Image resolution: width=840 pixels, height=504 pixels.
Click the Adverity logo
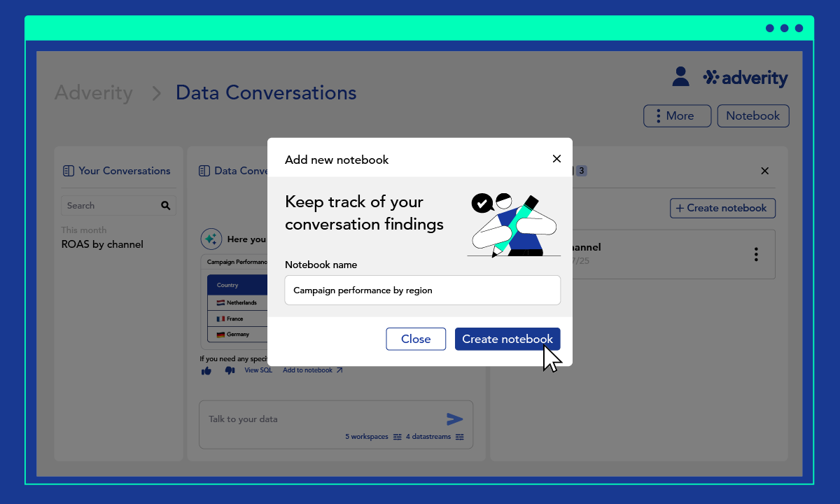(x=745, y=78)
